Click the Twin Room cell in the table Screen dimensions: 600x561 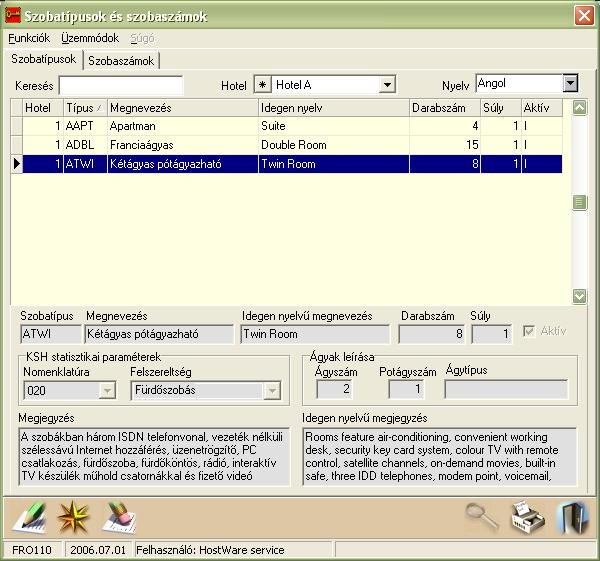334,164
